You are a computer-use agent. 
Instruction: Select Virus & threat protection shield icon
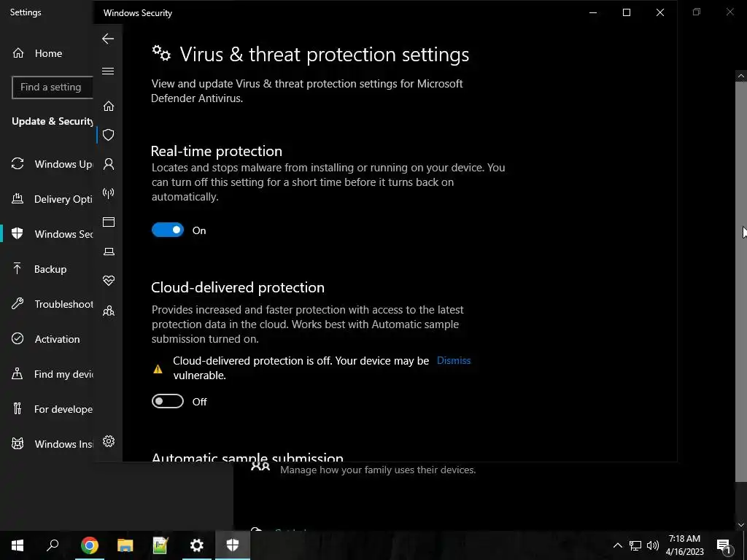point(109,135)
